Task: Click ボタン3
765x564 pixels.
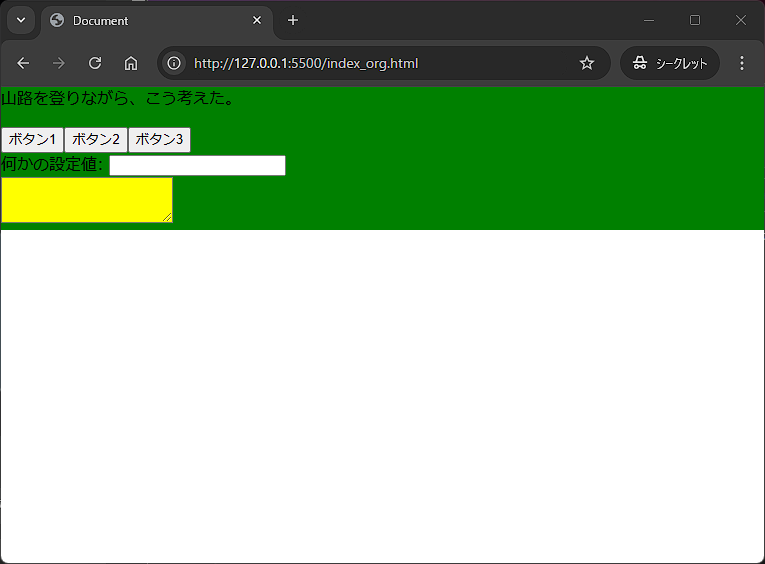Action: (159, 140)
